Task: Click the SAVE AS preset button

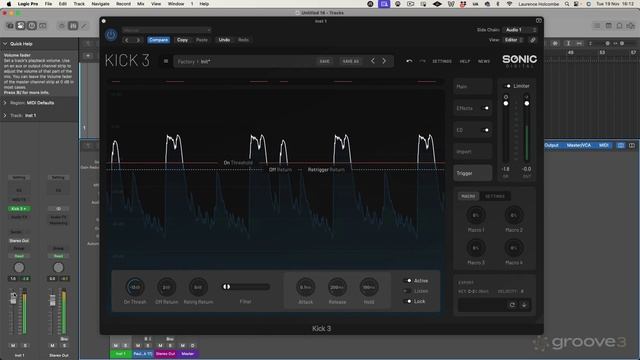Action: (350, 61)
